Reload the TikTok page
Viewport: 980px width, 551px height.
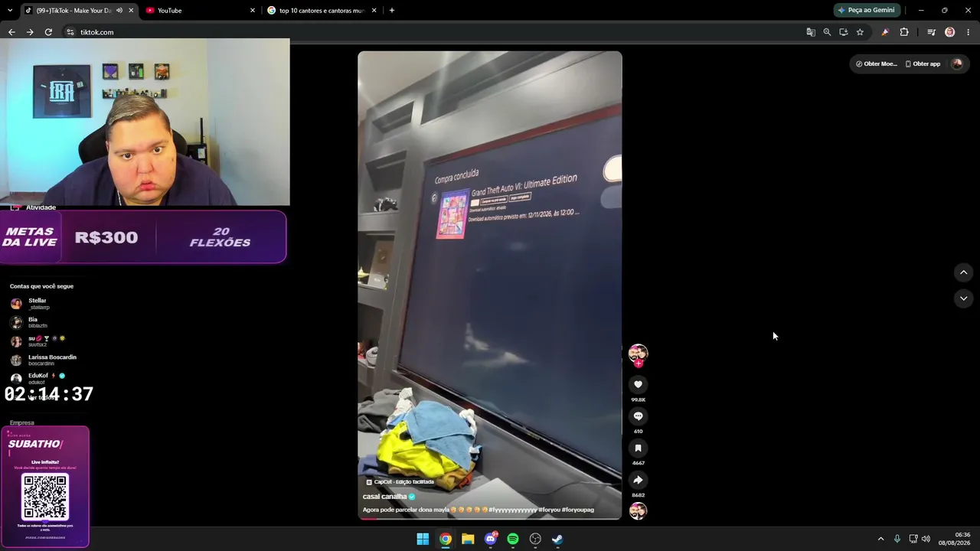pyautogui.click(x=48, y=32)
